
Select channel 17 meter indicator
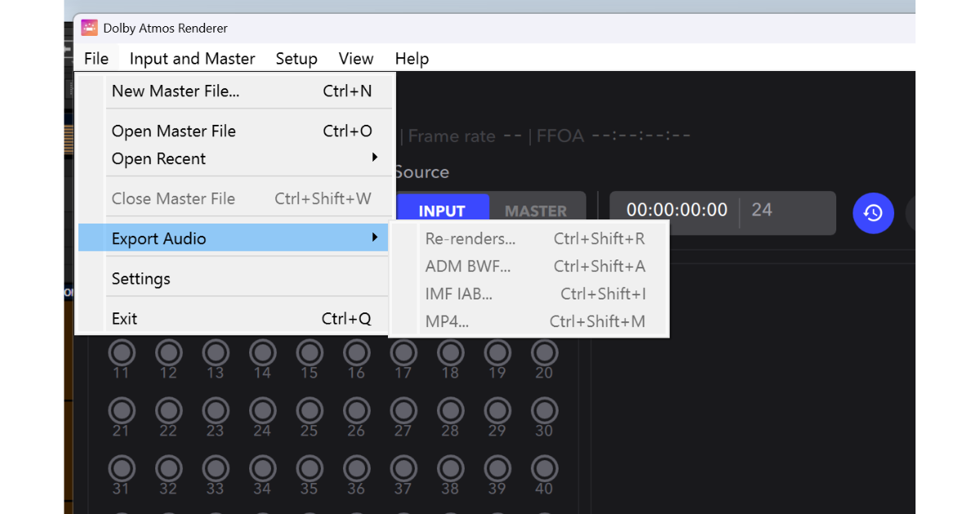point(403,352)
